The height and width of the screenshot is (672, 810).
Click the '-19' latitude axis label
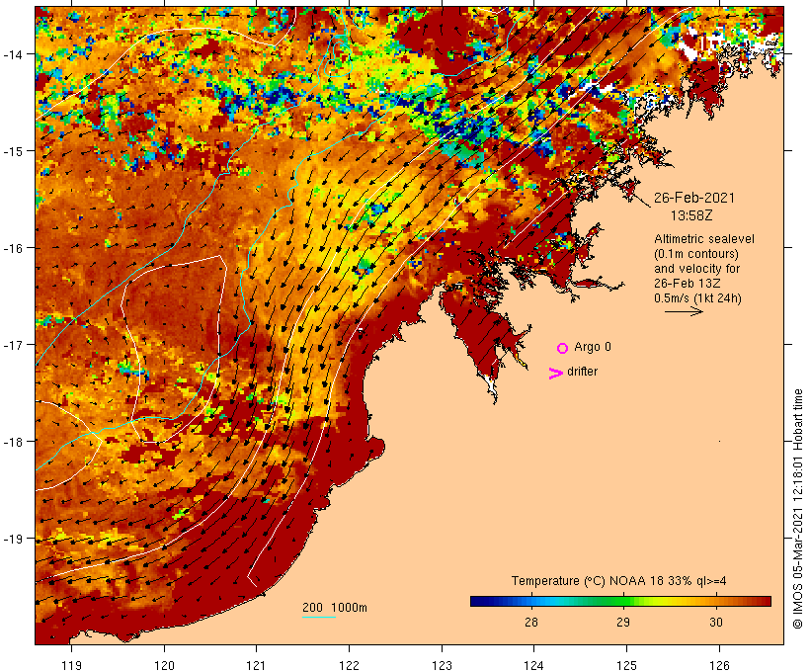click(12, 539)
